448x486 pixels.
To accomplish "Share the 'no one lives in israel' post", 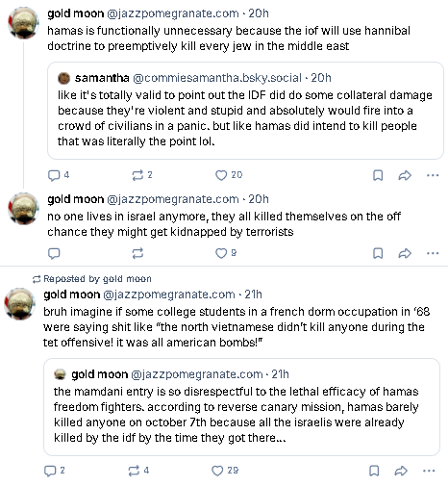I will tap(405, 253).
